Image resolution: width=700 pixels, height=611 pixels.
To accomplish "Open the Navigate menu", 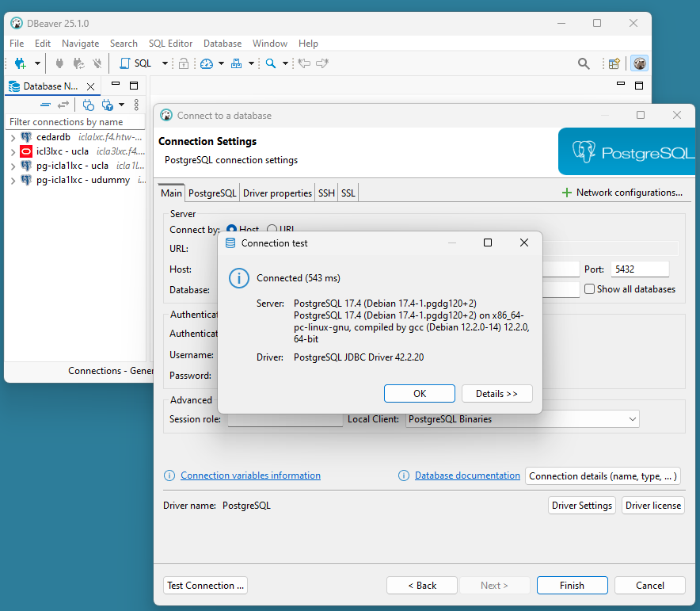I will [x=80, y=44].
